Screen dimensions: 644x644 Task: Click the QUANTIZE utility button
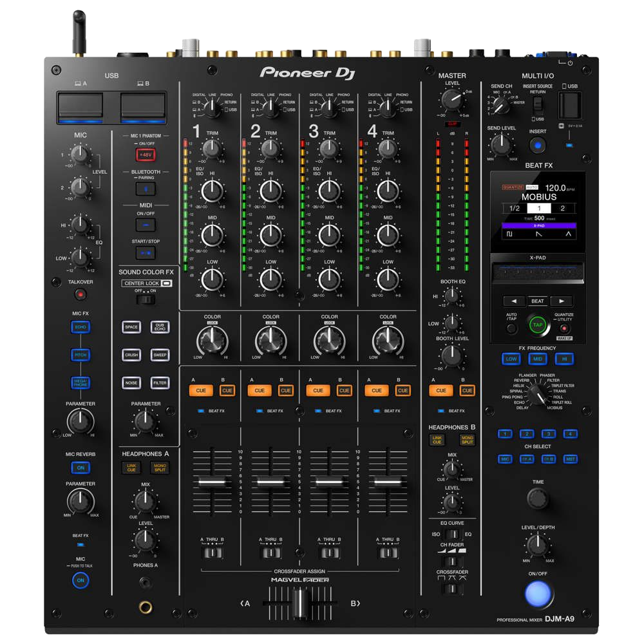pos(564,328)
